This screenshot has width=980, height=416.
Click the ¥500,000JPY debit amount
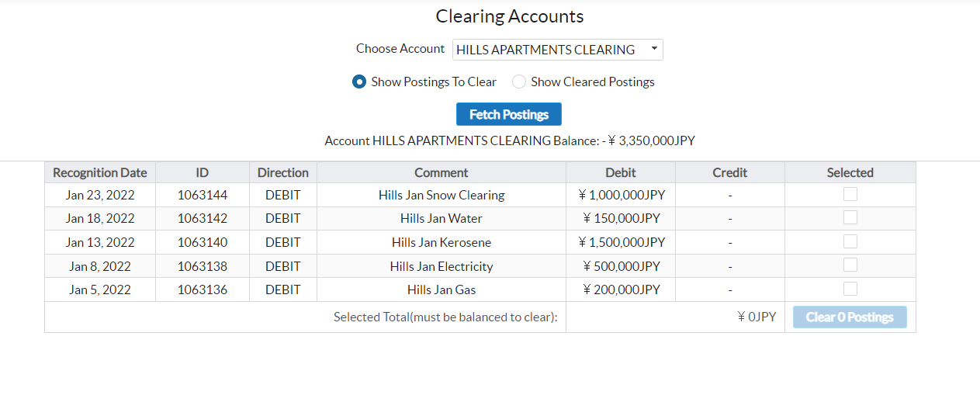pyautogui.click(x=621, y=266)
